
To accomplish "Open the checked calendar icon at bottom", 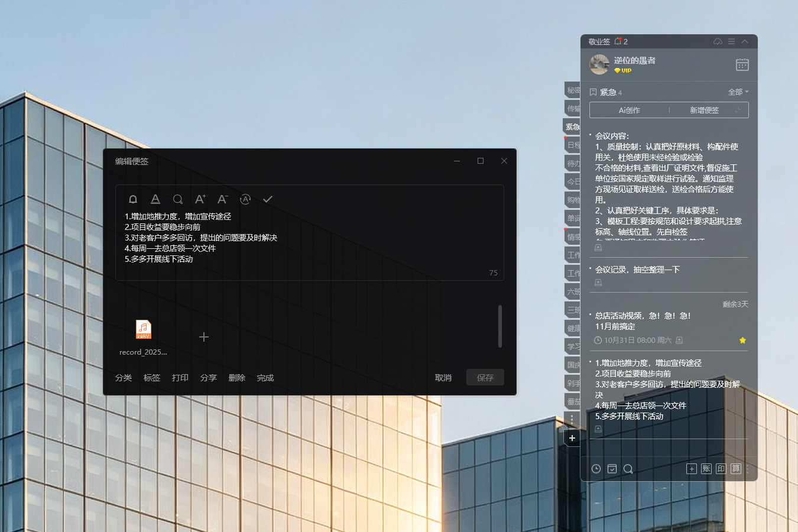I will [x=612, y=469].
